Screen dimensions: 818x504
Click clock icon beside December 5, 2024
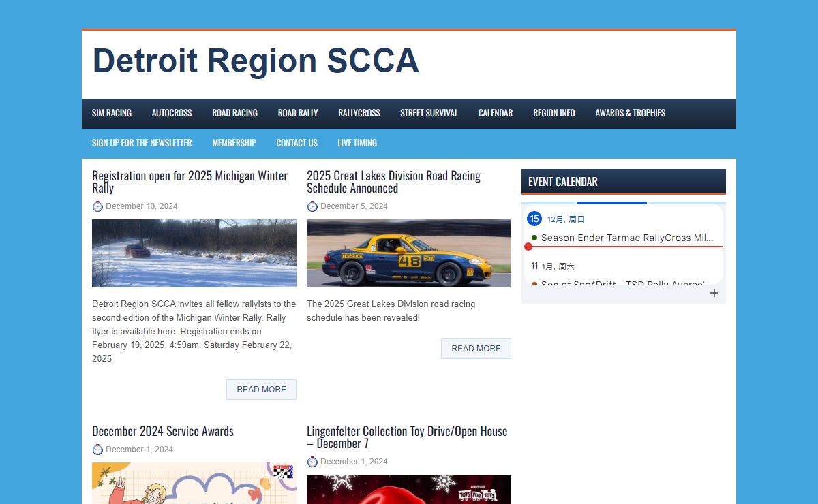(x=312, y=206)
